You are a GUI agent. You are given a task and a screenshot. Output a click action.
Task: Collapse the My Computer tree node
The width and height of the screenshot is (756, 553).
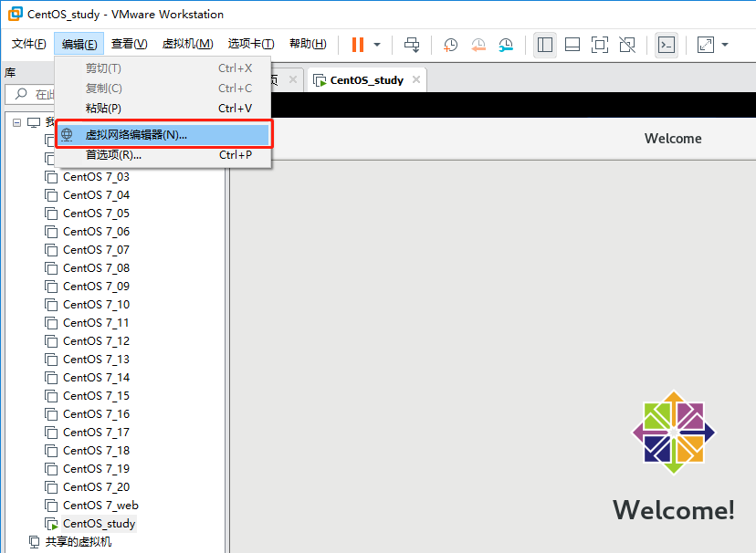click(16, 122)
